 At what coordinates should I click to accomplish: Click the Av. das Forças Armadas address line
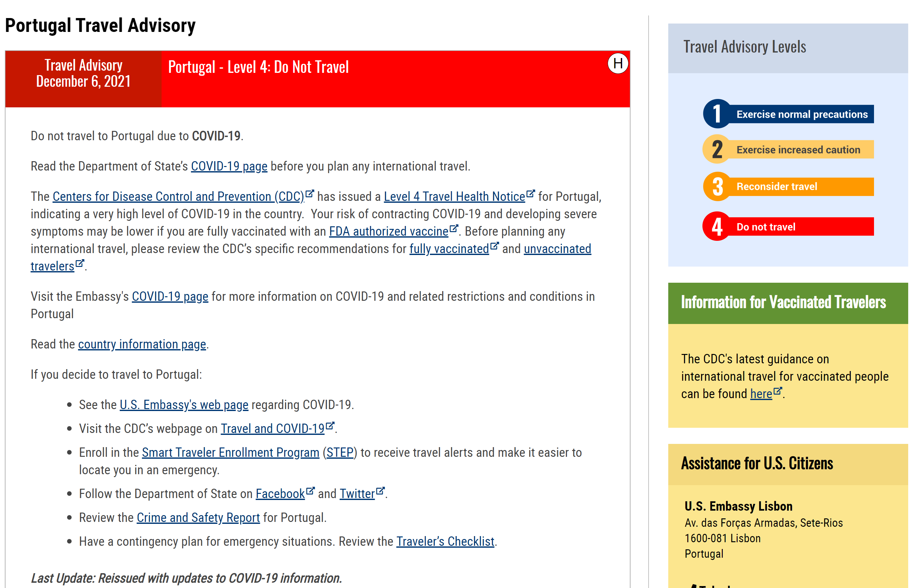(763, 523)
